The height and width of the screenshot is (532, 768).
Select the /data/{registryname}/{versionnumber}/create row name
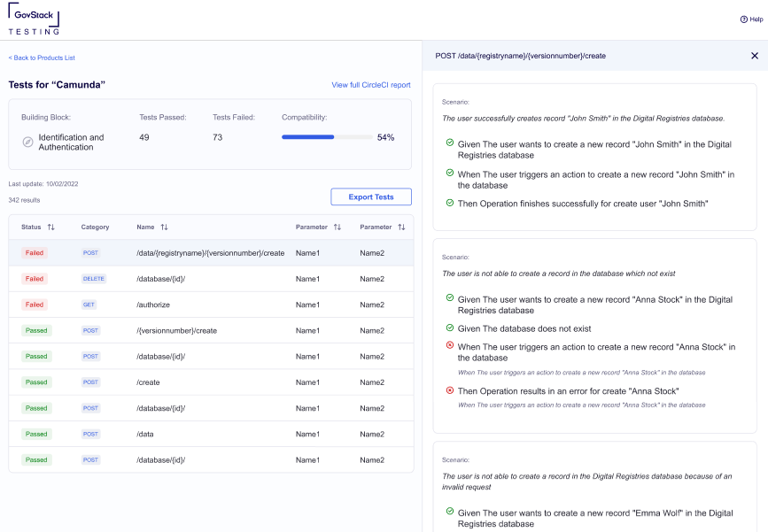[x=211, y=253]
